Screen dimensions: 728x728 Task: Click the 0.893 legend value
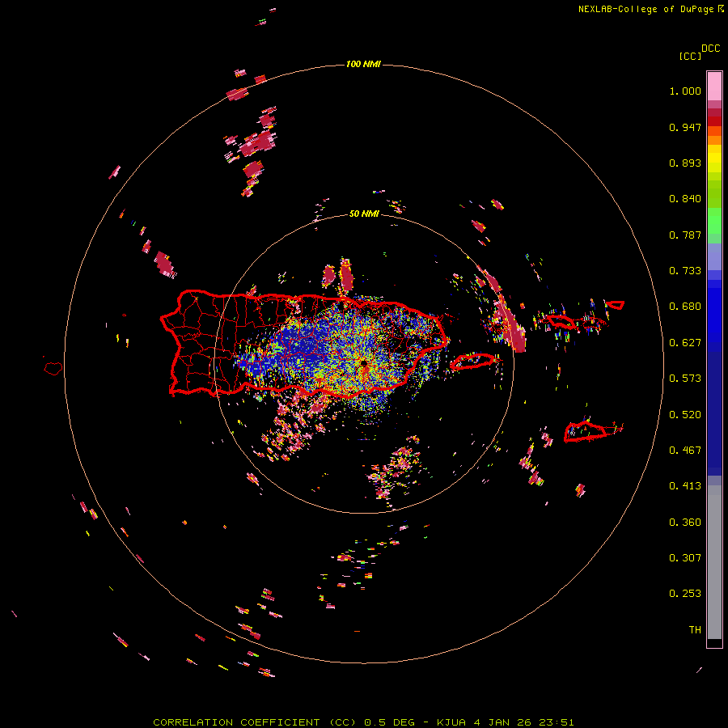click(685, 163)
